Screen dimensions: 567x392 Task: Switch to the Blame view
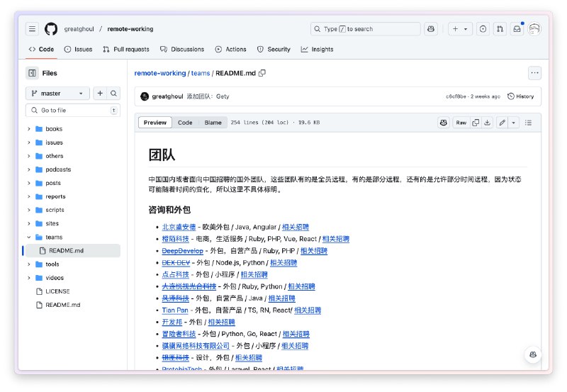tap(213, 123)
